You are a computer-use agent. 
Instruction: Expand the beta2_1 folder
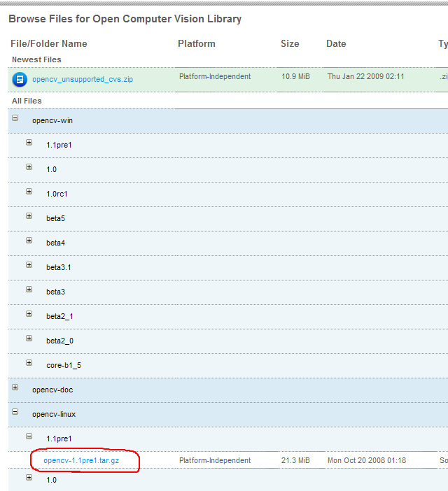click(x=29, y=314)
